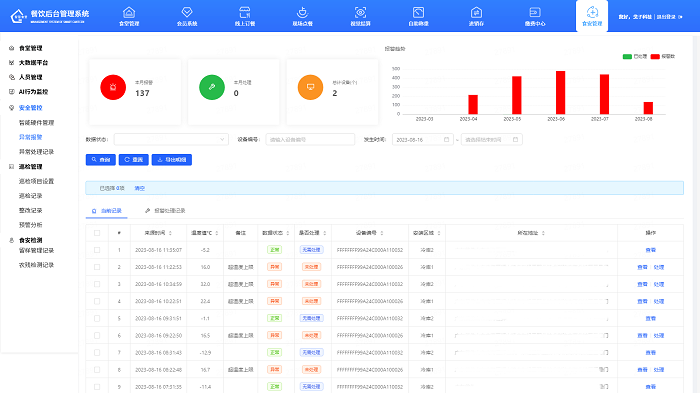
Task: Check the checkbox for row 4
Action: click(x=97, y=301)
